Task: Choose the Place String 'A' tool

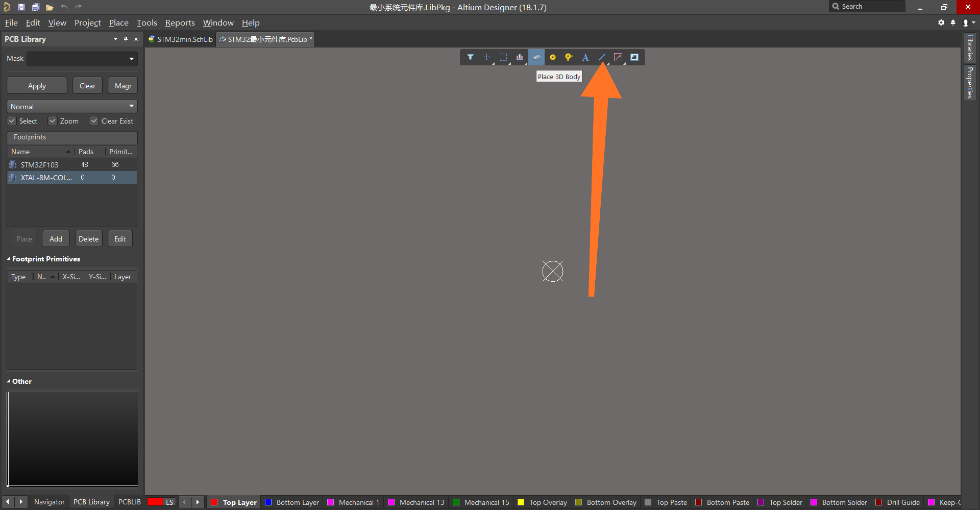Action: tap(585, 57)
